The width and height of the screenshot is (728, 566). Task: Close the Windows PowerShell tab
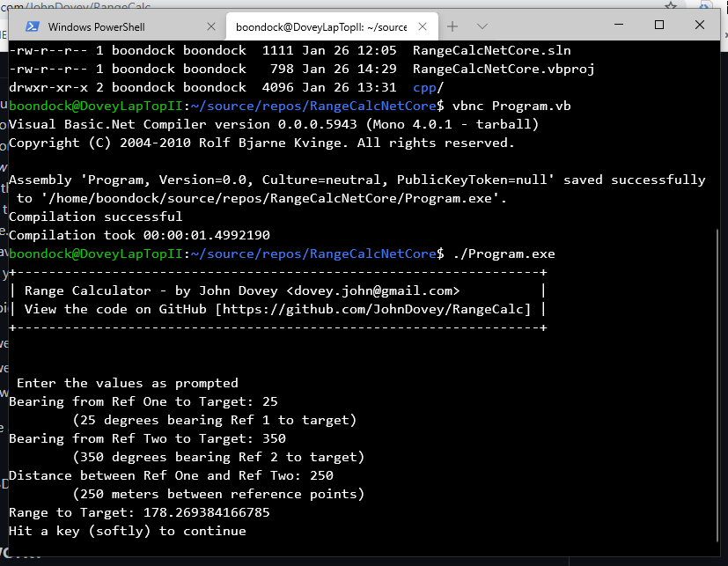click(x=210, y=26)
